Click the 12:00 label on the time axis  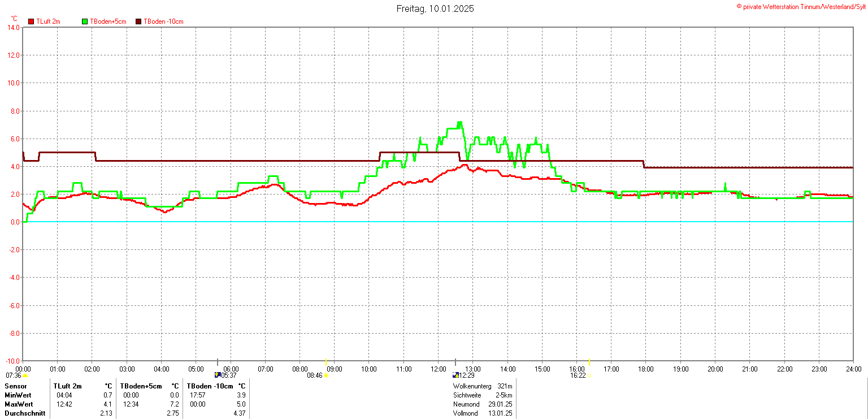[x=438, y=369]
